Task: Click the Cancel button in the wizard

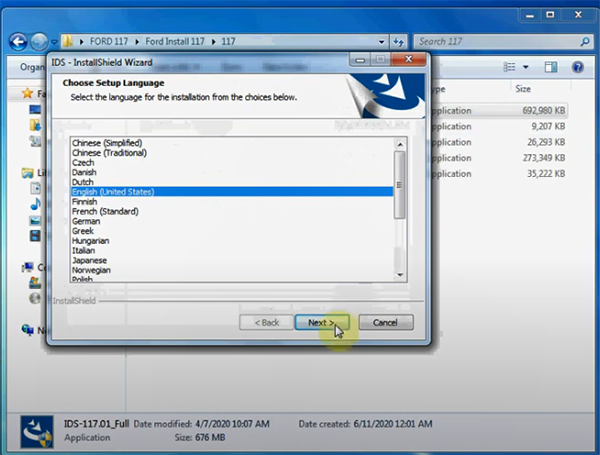Action: [x=386, y=323]
